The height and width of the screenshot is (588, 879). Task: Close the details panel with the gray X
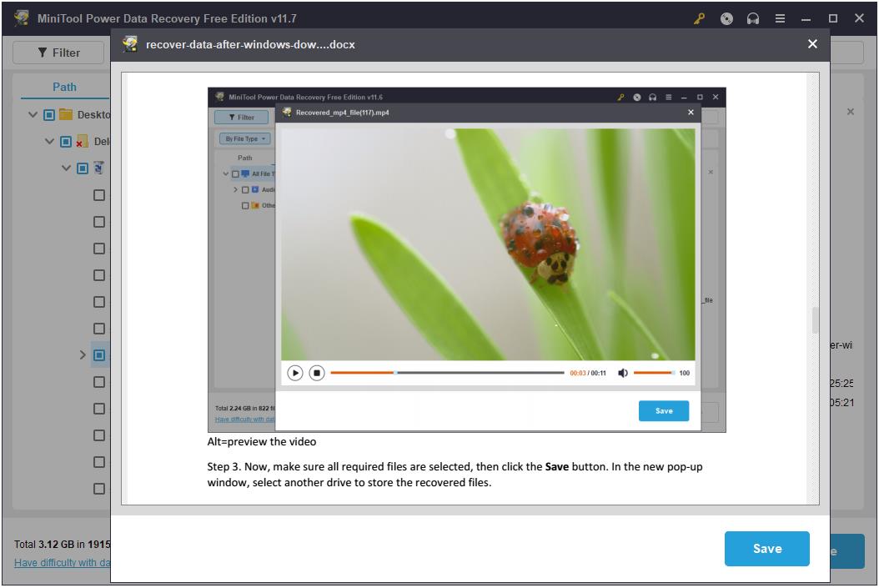[851, 112]
